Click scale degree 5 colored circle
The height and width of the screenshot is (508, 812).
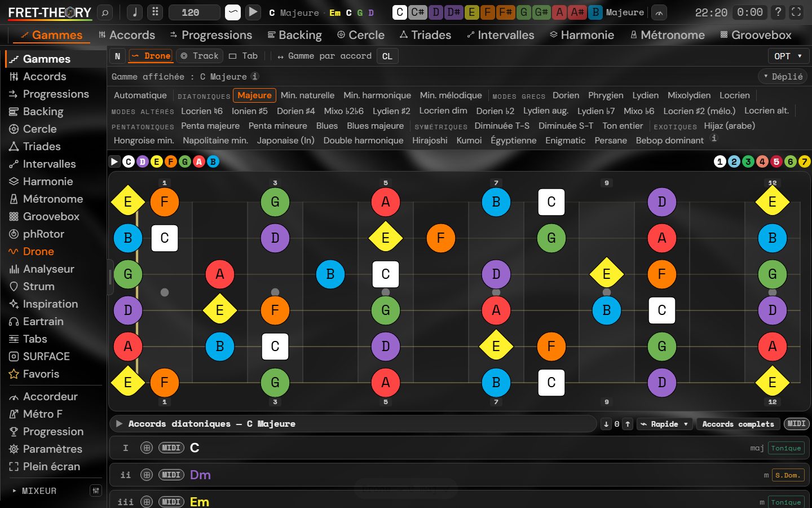pos(776,161)
